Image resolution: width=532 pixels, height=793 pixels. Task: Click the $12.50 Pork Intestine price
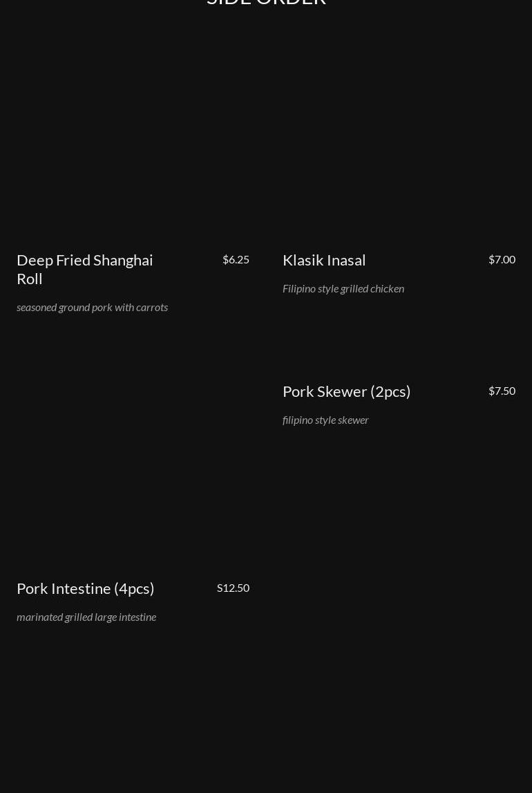tap(233, 588)
